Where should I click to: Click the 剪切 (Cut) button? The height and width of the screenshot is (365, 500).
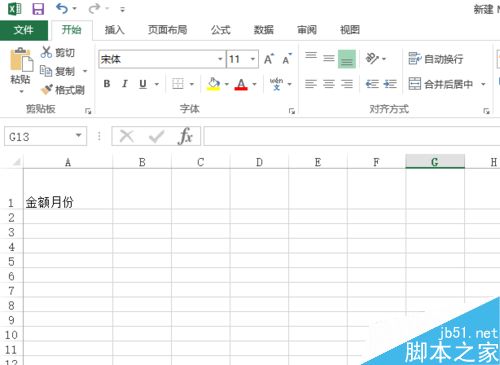[57, 52]
